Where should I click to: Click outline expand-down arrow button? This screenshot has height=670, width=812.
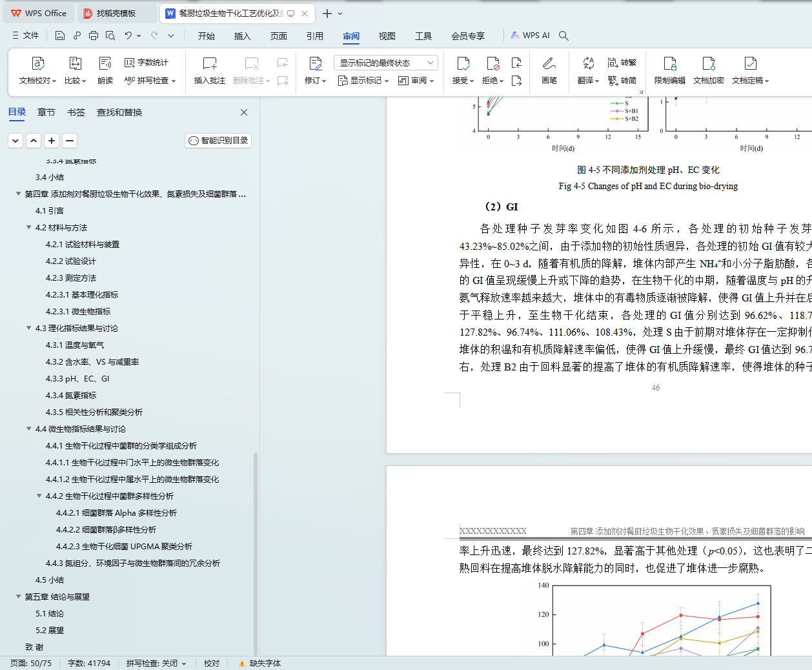16,141
